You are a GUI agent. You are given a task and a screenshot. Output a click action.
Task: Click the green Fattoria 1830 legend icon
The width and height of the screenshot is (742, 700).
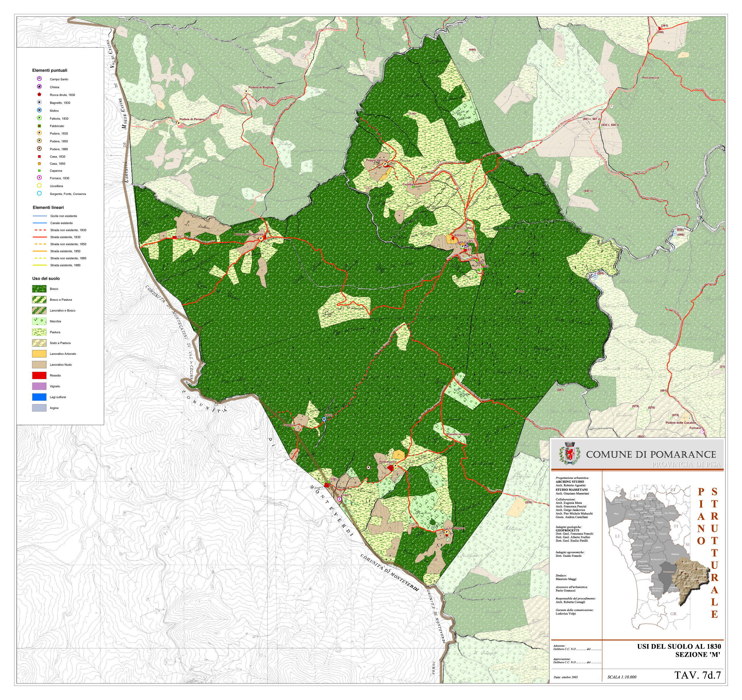(x=39, y=118)
